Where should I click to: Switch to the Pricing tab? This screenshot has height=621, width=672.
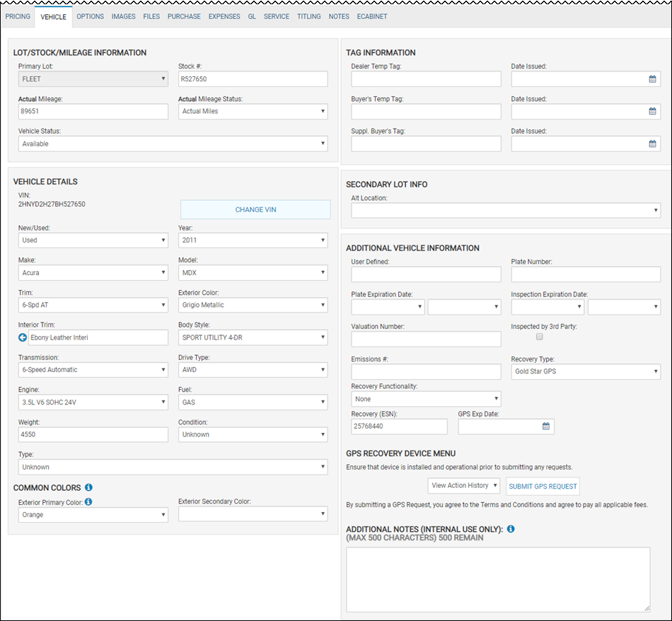coord(18,16)
